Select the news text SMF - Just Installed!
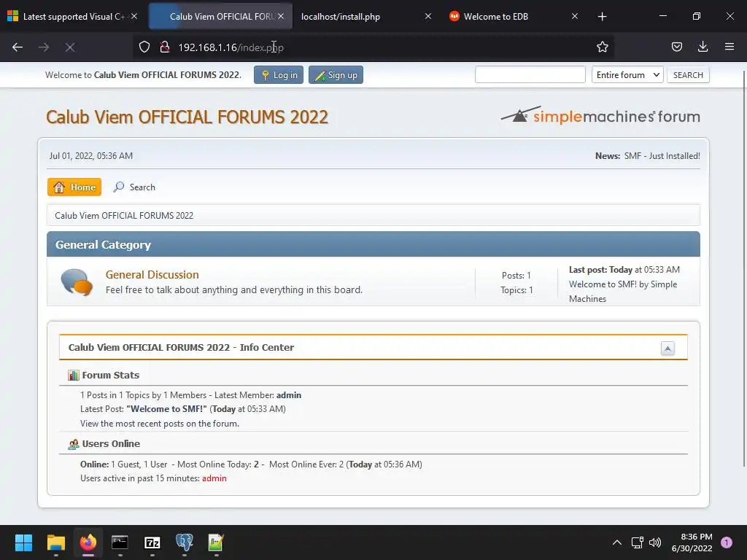This screenshot has width=747, height=560. coord(662,156)
